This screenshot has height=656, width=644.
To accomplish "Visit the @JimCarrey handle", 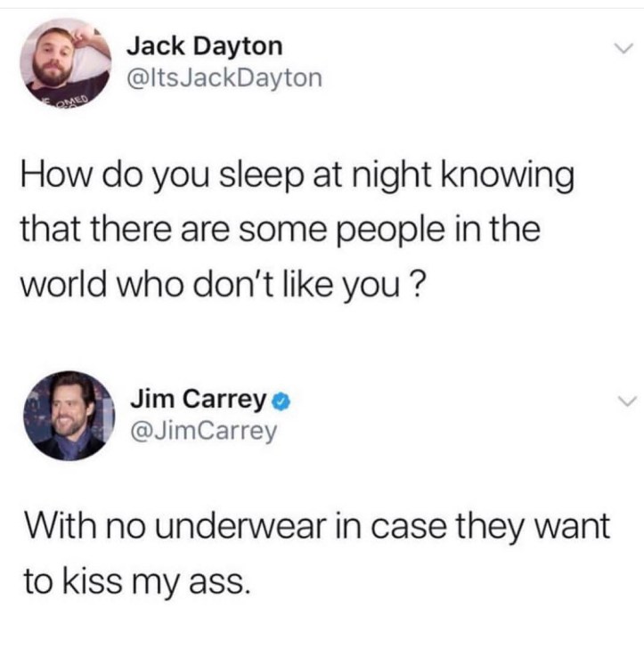I will pyautogui.click(x=204, y=431).
